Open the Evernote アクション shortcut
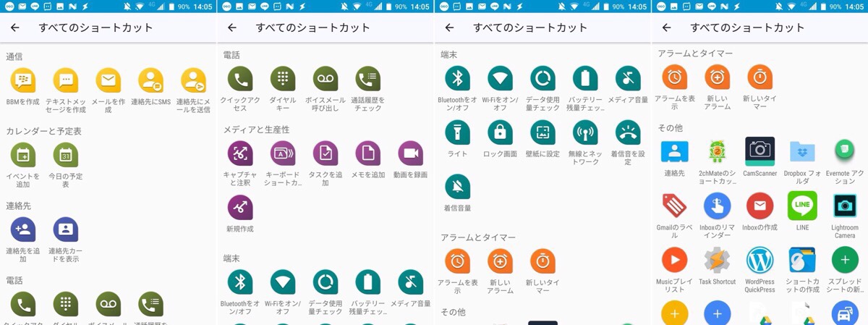 pyautogui.click(x=845, y=151)
